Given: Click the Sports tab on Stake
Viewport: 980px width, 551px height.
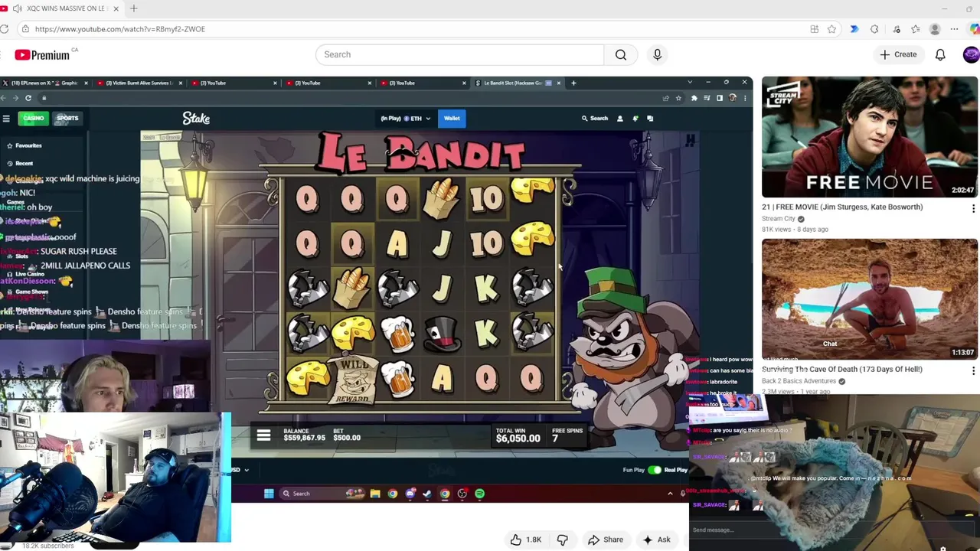Looking at the screenshot, I should coord(67,118).
